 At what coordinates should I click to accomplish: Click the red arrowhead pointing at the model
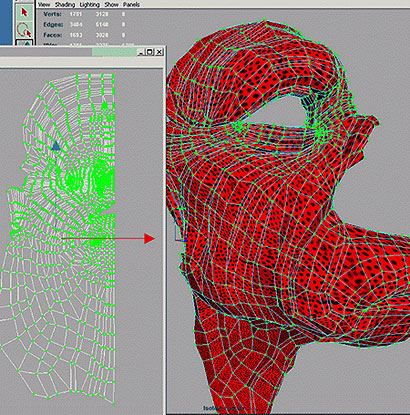point(149,238)
